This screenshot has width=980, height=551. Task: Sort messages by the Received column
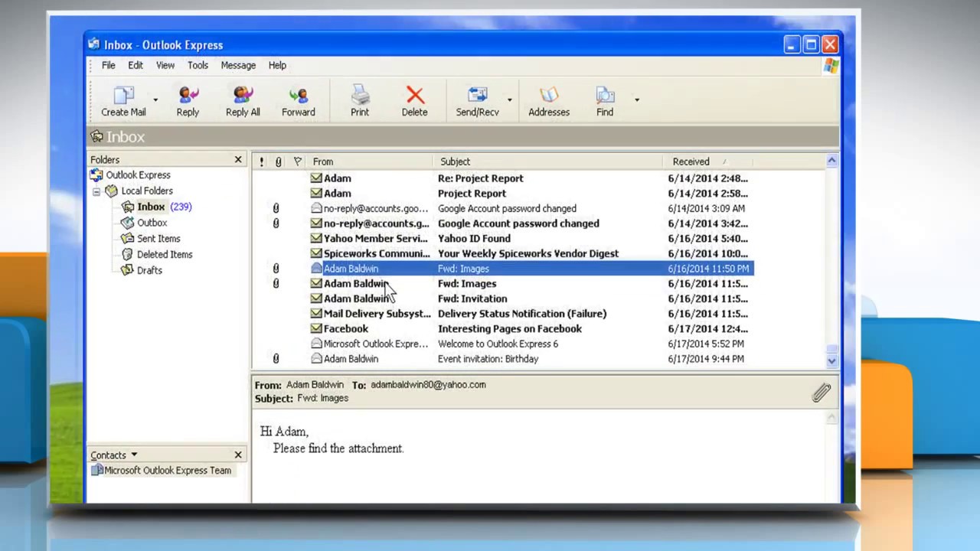[708, 161]
